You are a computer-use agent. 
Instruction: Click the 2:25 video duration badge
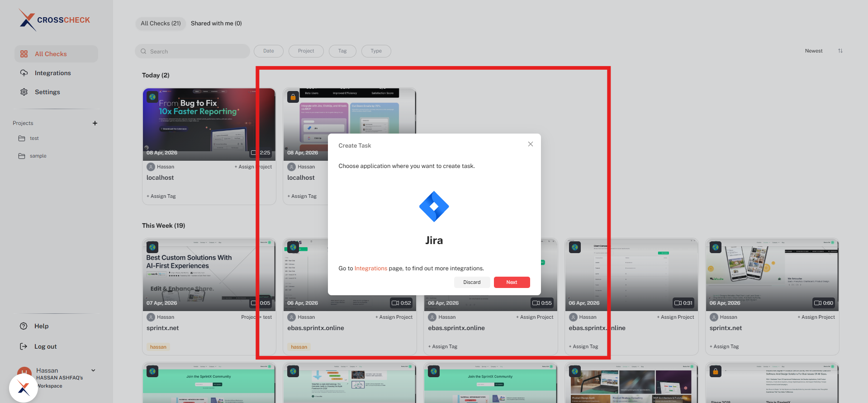point(261,153)
